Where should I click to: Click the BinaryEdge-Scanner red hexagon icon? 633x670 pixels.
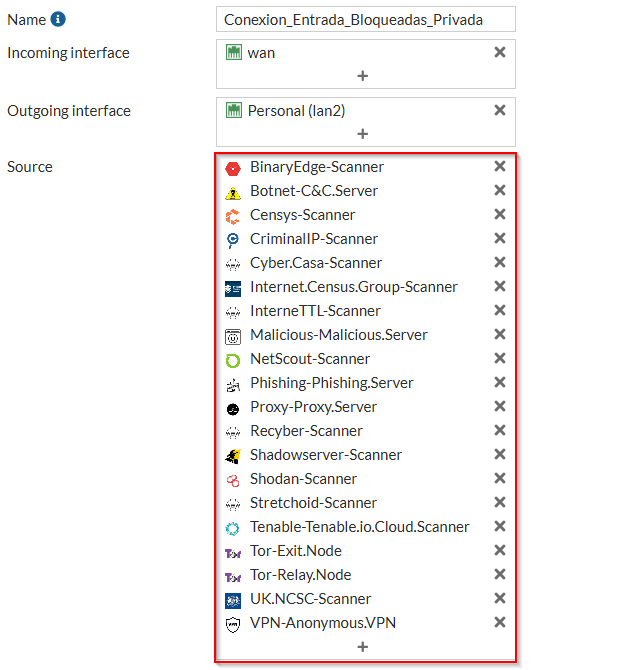click(x=233, y=167)
